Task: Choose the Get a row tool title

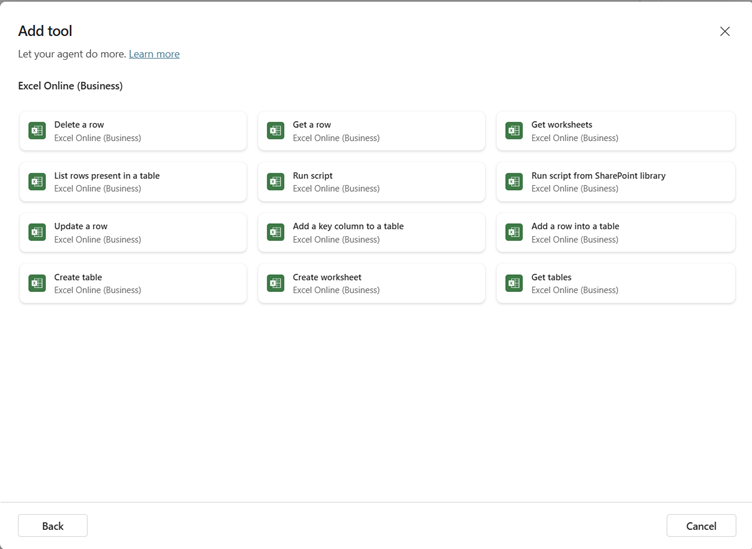Action: [x=312, y=125]
